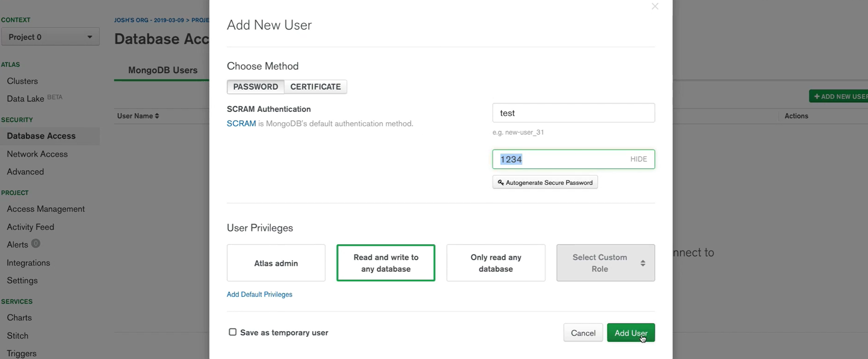Open Charts service
Screen dimensions: 868x359
19,318
